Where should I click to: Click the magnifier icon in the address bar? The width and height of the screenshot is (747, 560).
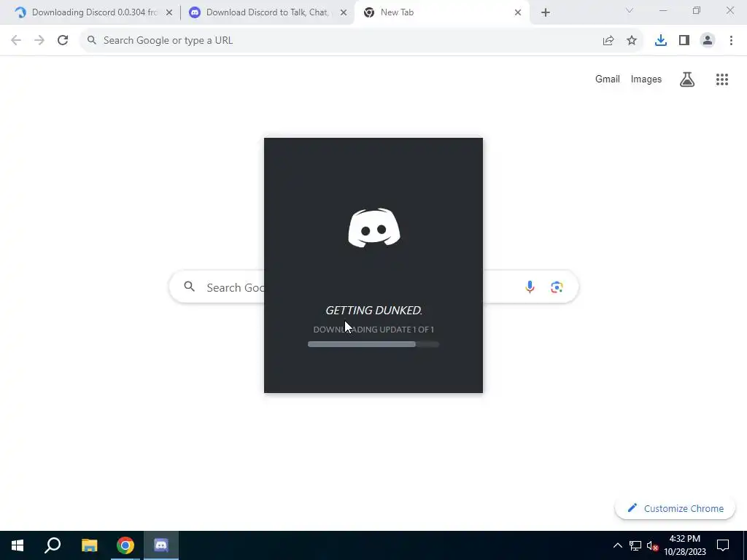92,41
